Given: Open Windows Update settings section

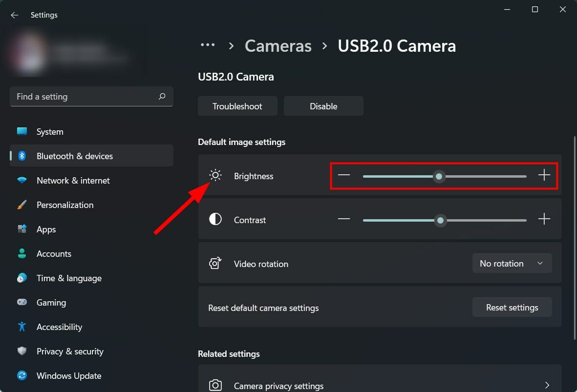Looking at the screenshot, I should pyautogui.click(x=69, y=376).
